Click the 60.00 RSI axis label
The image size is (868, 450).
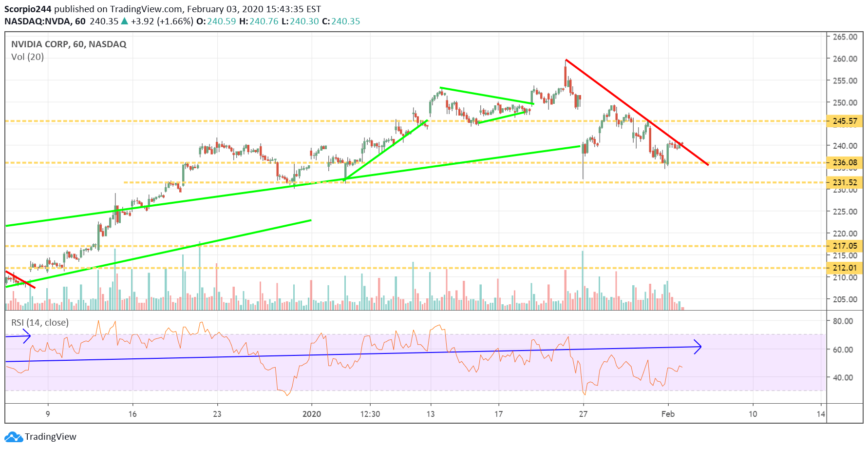click(843, 349)
